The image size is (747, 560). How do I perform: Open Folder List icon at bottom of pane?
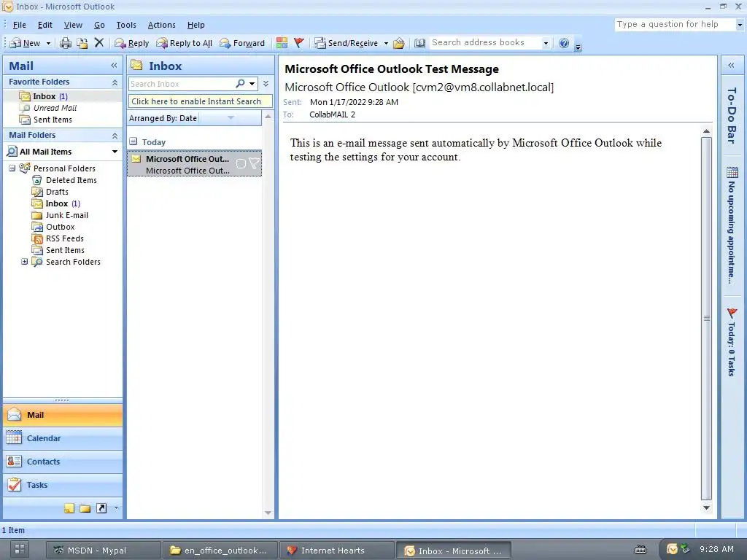tap(85, 508)
